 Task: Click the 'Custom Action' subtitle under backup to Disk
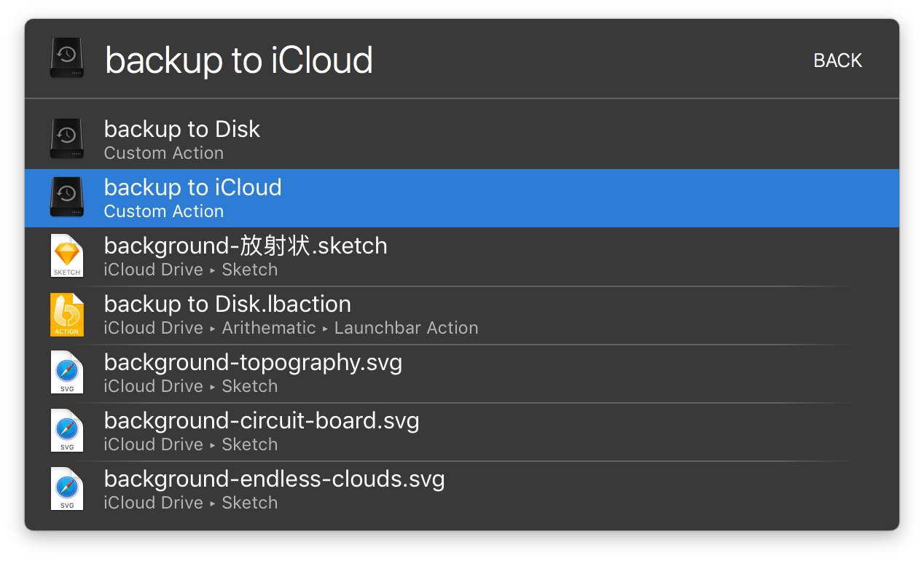164,154
